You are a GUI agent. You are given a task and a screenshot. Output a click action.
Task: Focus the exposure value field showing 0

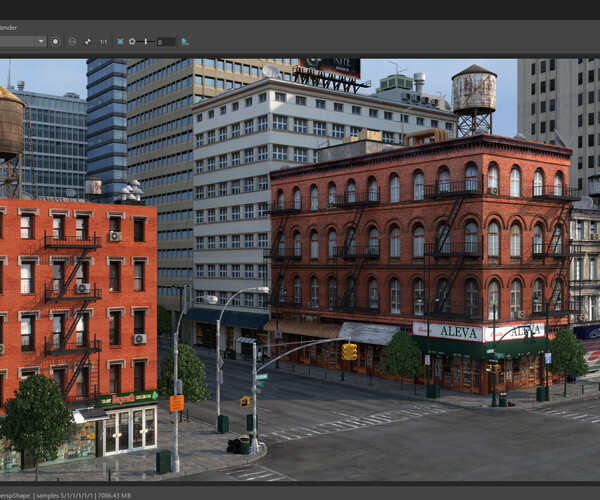coord(166,42)
